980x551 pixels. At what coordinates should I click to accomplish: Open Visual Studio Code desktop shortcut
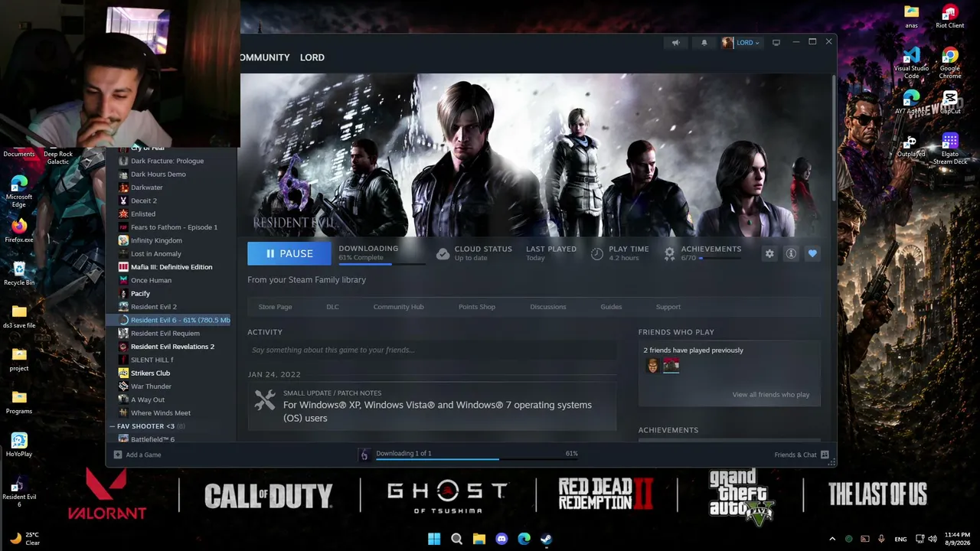[x=911, y=63]
